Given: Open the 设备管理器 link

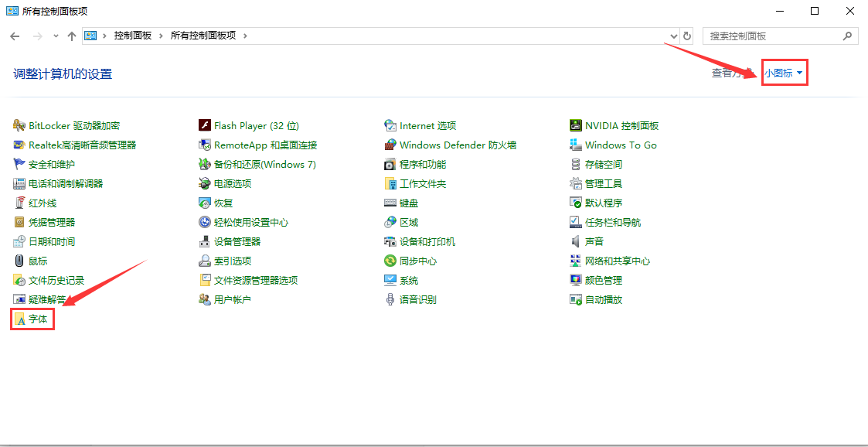Looking at the screenshot, I should (237, 241).
